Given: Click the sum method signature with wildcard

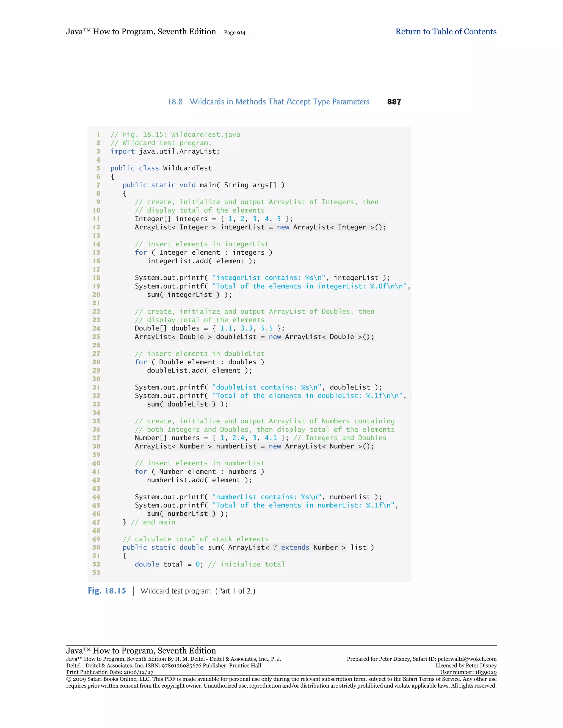Looking at the screenshot, I should [x=248, y=547].
